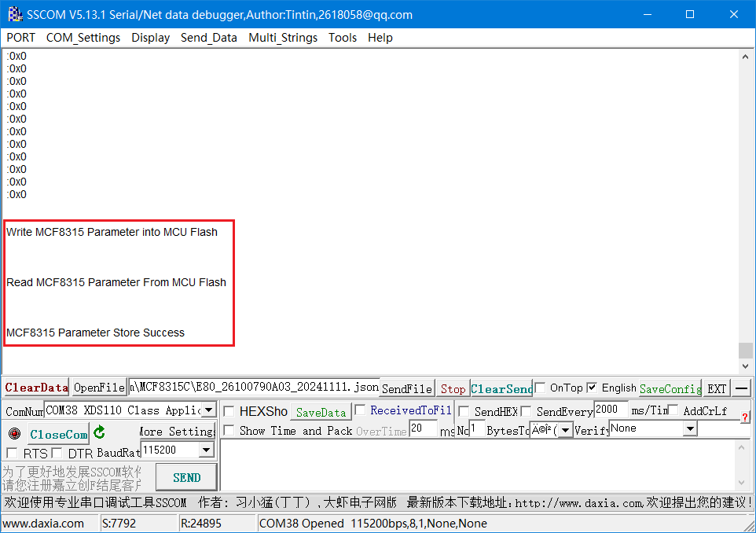Enable the RTS checkbox
Screen dimensions: 756x533
(x=13, y=454)
